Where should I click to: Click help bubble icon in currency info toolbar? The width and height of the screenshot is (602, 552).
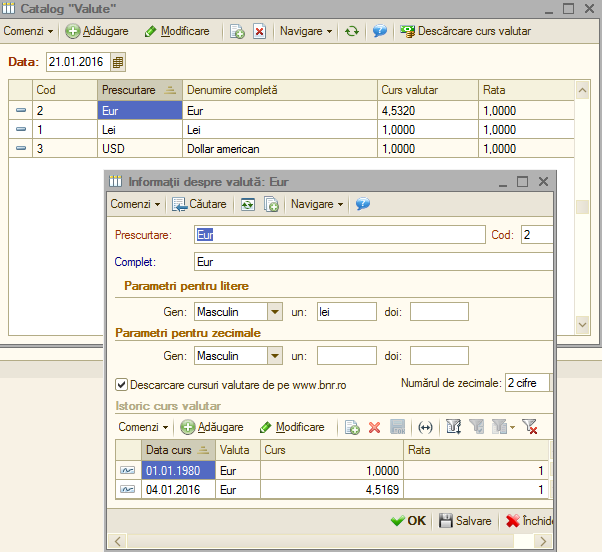click(x=363, y=204)
